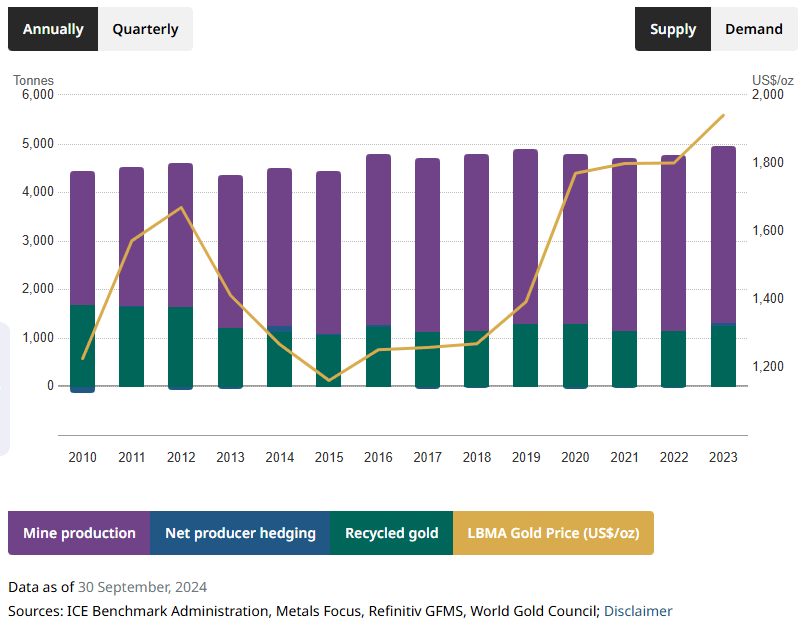
Task: Show the Supply data view
Action: coord(673,29)
